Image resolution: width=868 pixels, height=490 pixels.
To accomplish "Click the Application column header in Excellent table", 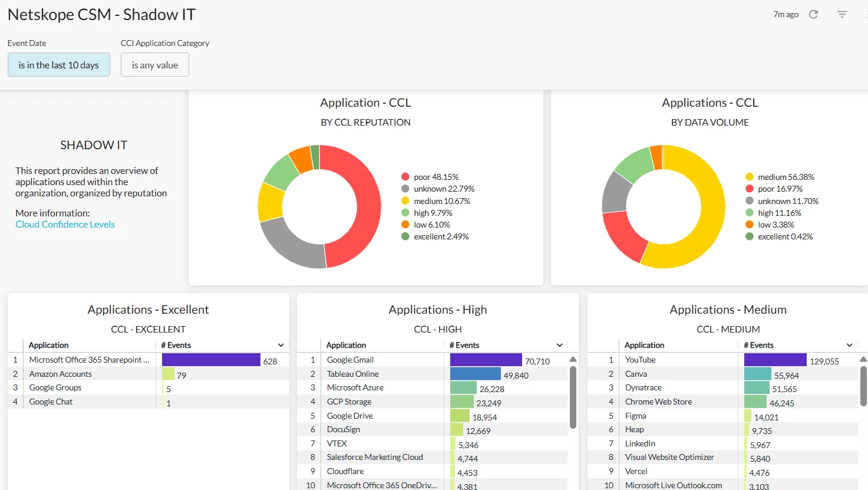I will (x=48, y=345).
